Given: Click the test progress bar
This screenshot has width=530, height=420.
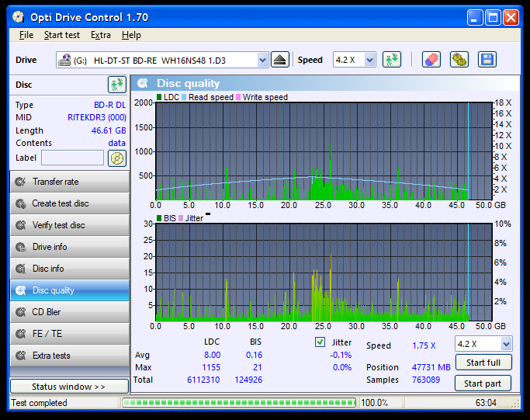Looking at the screenshot, I should click(239, 402).
